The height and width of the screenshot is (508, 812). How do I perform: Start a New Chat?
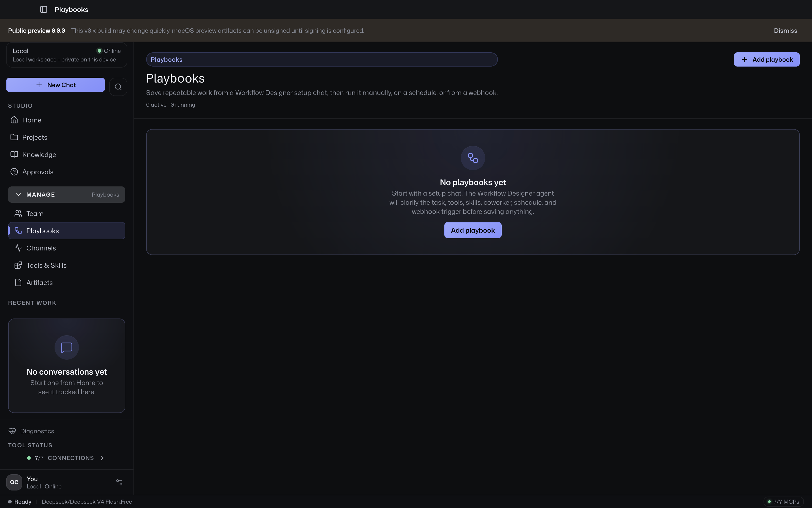point(55,85)
